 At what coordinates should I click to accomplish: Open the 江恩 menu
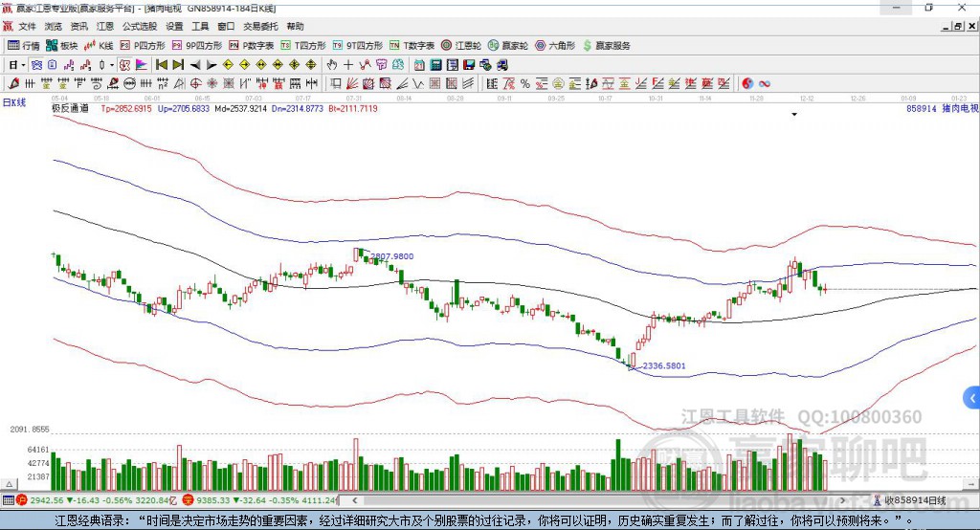click(x=105, y=26)
